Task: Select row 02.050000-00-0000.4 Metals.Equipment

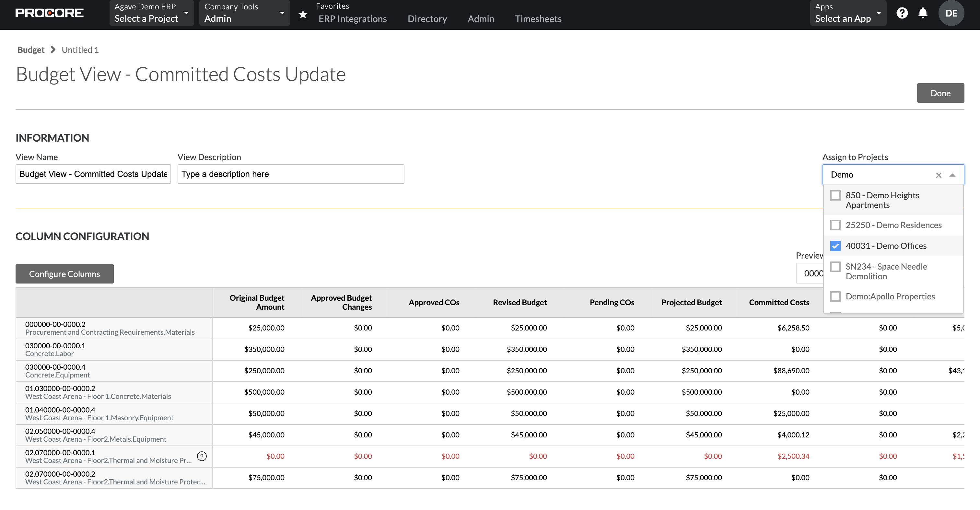Action: click(x=114, y=435)
